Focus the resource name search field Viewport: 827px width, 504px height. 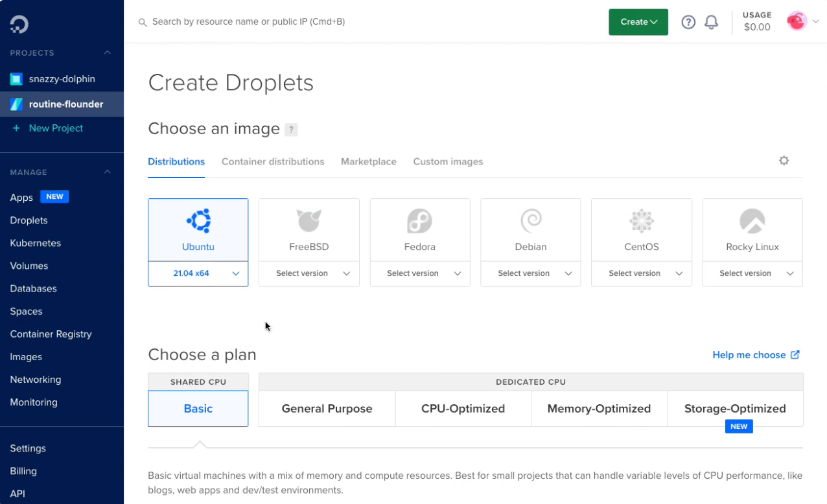click(248, 22)
